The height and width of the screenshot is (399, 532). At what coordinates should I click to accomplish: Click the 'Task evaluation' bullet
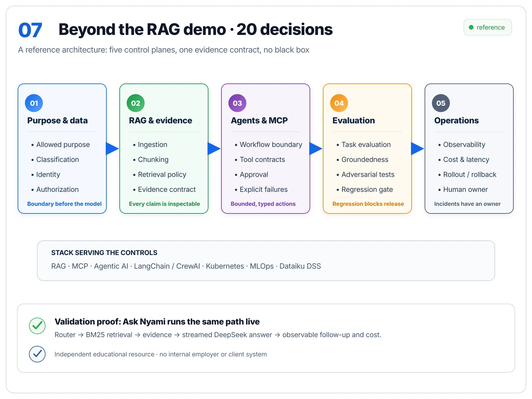tap(363, 145)
